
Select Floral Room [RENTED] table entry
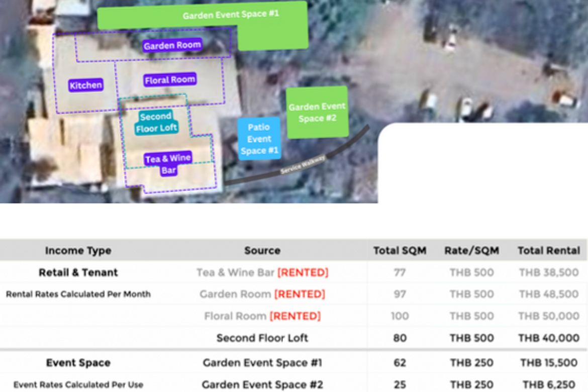(x=262, y=316)
